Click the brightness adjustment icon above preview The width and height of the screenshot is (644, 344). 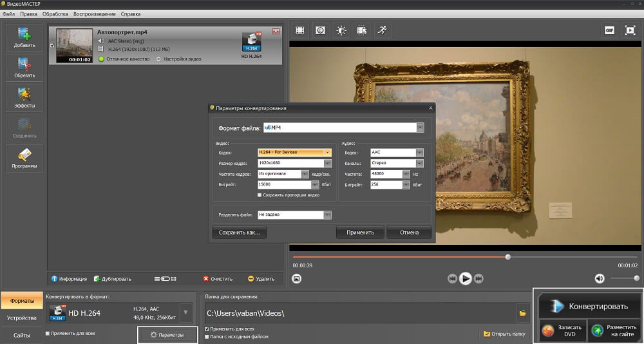341,30
